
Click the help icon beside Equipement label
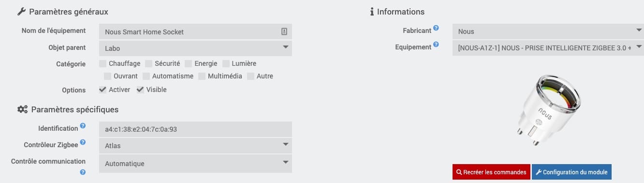point(436,45)
